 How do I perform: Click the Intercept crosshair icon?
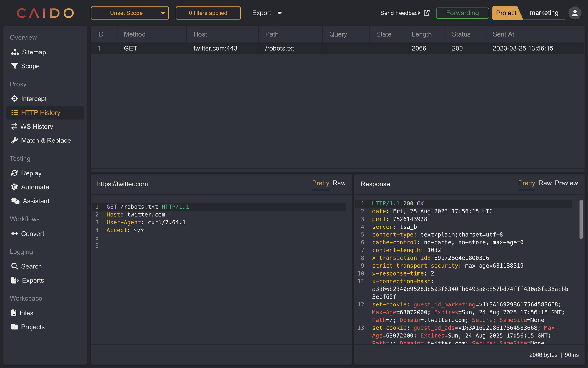[14, 99]
